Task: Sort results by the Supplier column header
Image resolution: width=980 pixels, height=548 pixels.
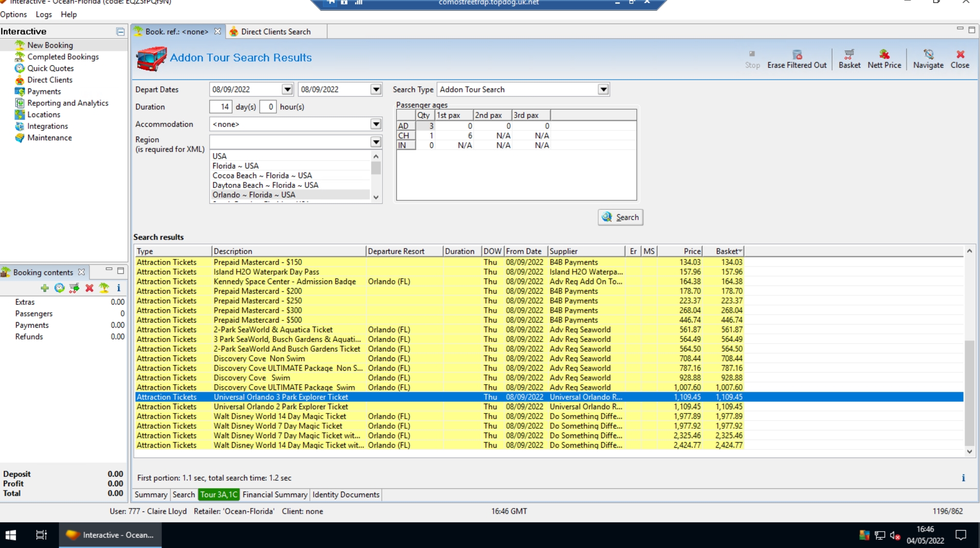Action: [586, 251]
